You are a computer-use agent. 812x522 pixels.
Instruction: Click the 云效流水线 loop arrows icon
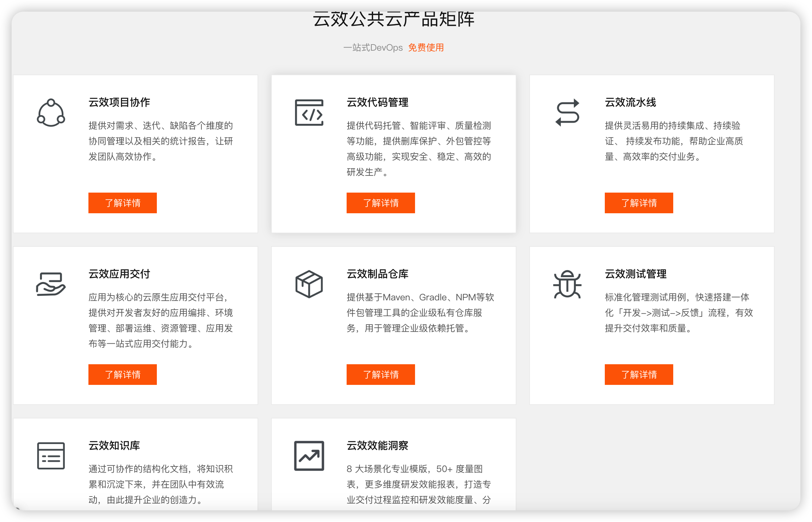click(x=567, y=113)
